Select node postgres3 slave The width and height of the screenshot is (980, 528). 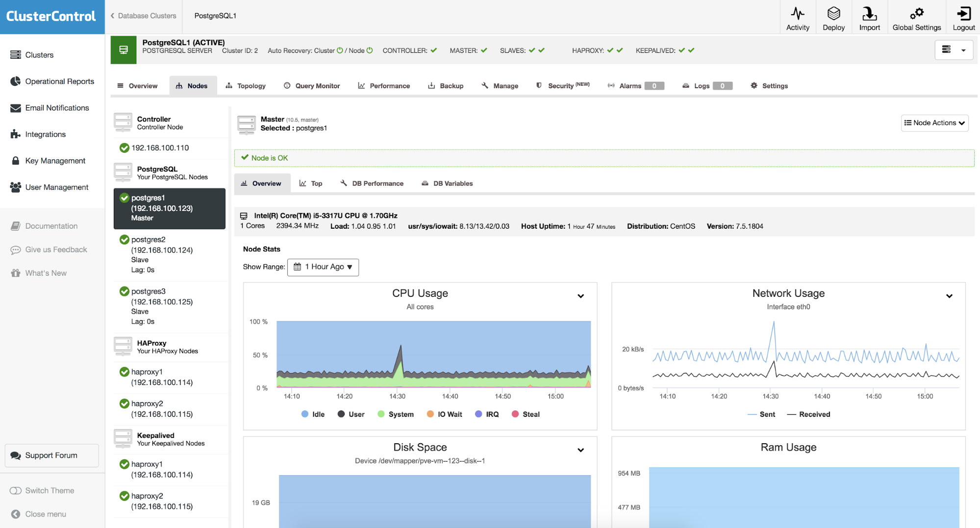[170, 306]
